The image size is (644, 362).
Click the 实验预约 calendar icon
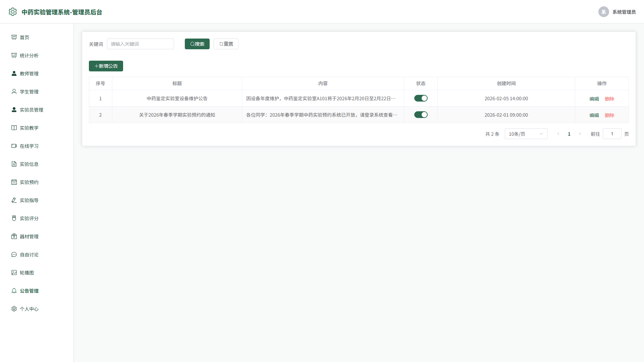coord(14,182)
